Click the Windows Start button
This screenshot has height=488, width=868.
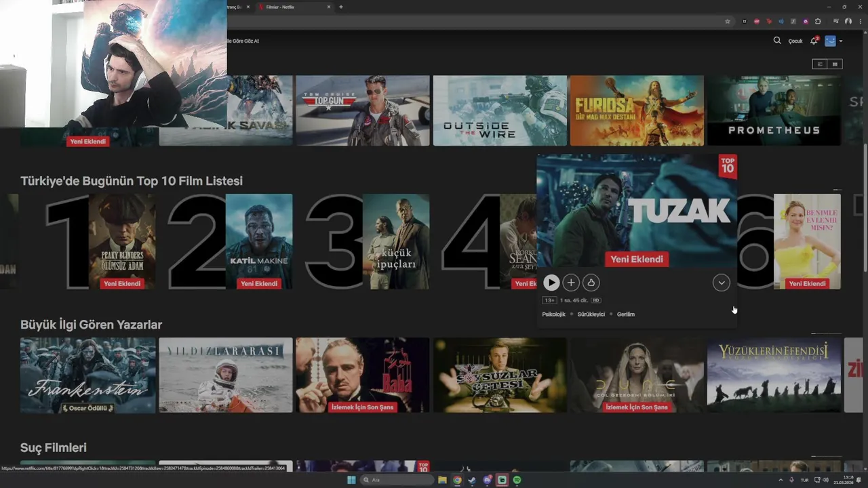(351, 480)
